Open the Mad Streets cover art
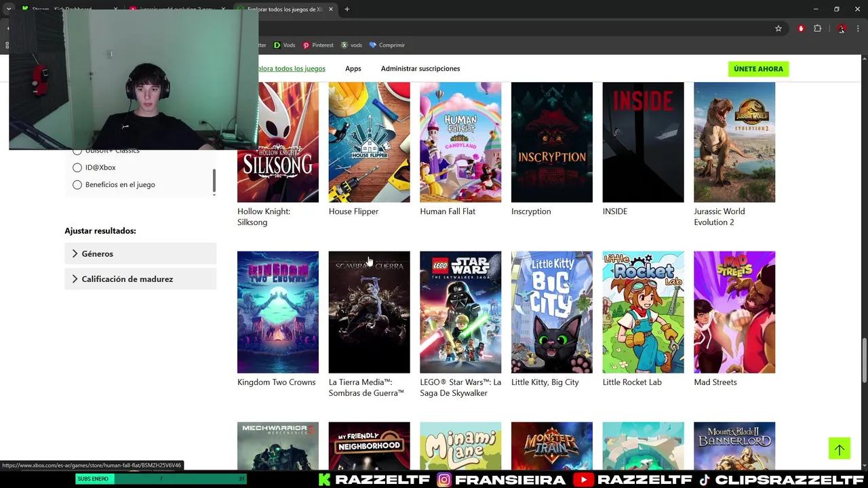This screenshot has height=488, width=868. (734, 312)
